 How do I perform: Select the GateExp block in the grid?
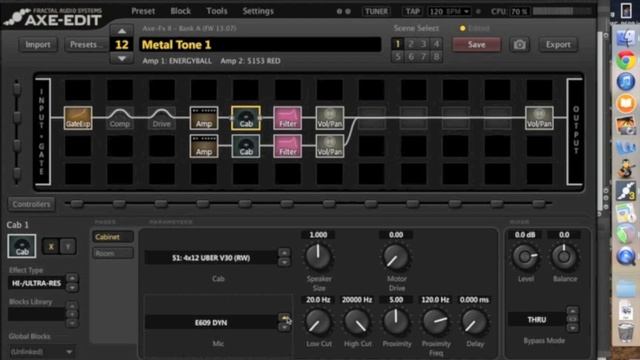tap(78, 118)
